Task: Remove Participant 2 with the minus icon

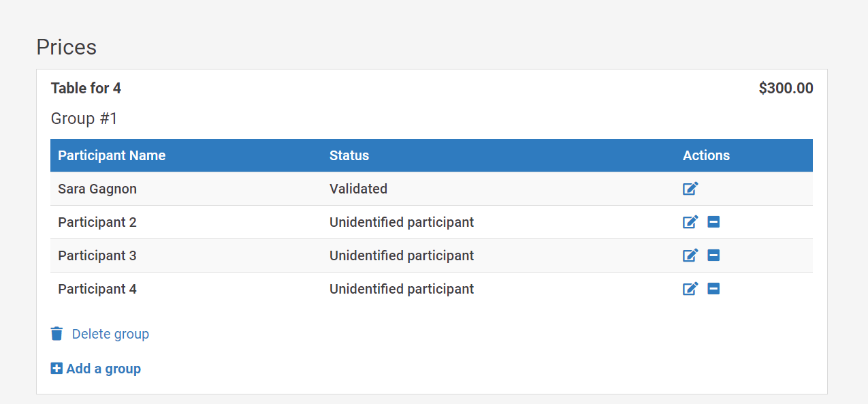Action: pos(713,222)
